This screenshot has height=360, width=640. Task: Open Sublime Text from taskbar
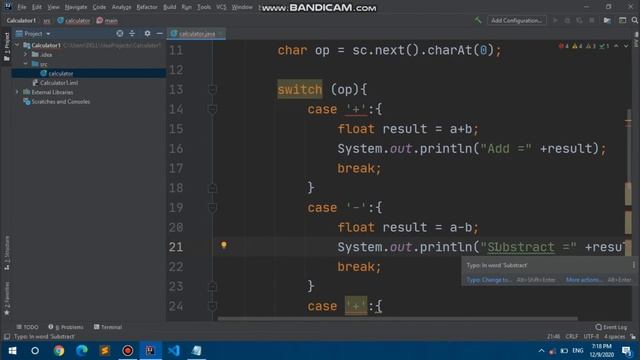pyautogui.click(x=105, y=351)
